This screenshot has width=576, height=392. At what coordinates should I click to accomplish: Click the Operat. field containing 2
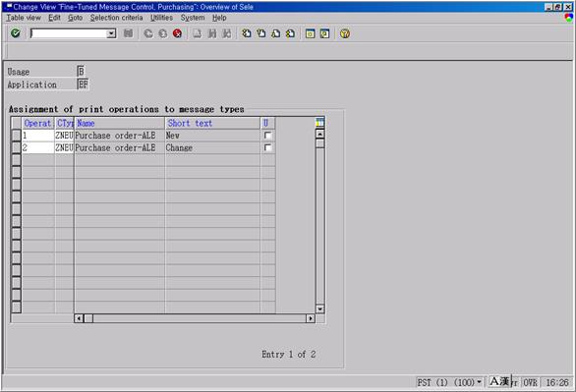coord(38,148)
